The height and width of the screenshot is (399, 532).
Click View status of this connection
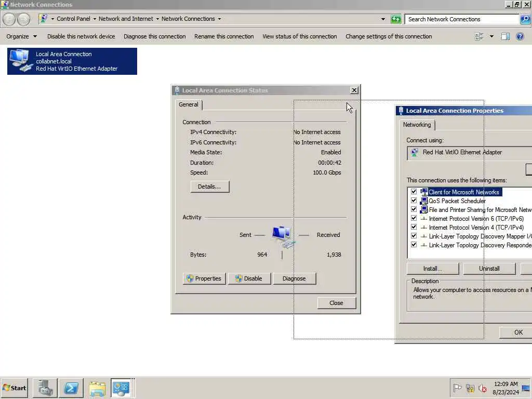pos(300,36)
